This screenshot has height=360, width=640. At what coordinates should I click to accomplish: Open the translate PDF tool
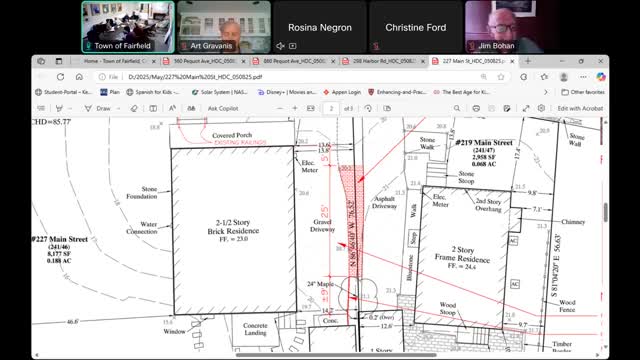[x=191, y=109]
